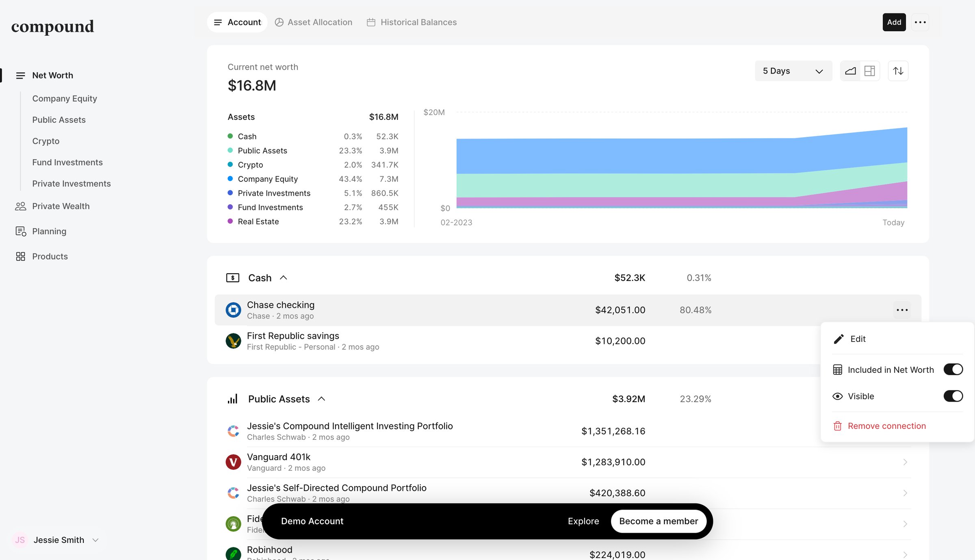Click the Intelligent Investing Portfolio logo
This screenshot has height=560, width=975.
click(x=233, y=431)
